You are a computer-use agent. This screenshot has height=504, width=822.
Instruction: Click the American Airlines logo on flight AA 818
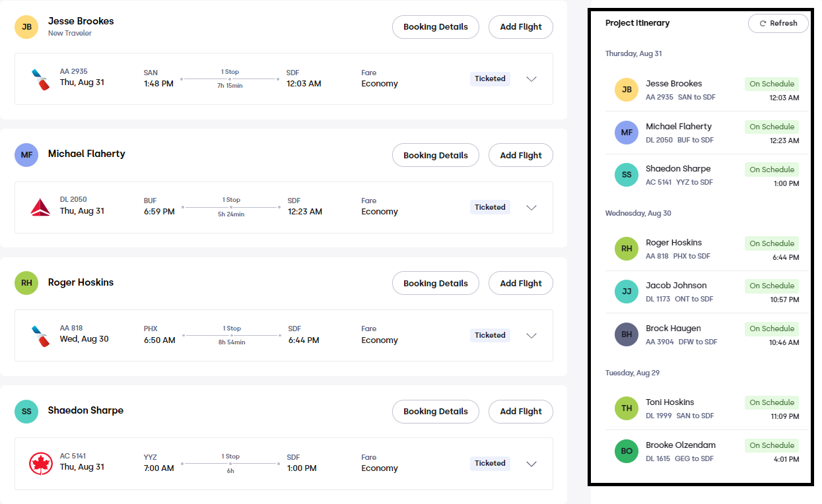40,335
